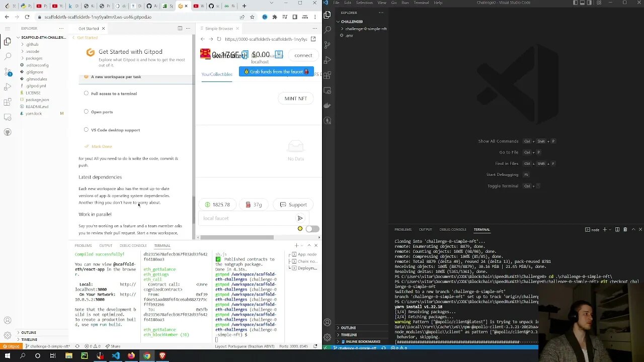Kill the VS Code terminal with trash icon

click(625, 229)
